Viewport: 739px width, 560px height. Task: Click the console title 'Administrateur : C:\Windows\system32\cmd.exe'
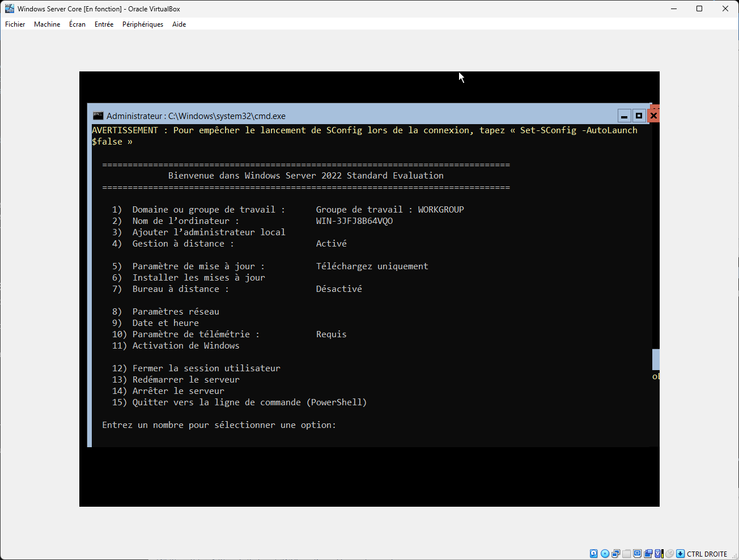(x=196, y=116)
